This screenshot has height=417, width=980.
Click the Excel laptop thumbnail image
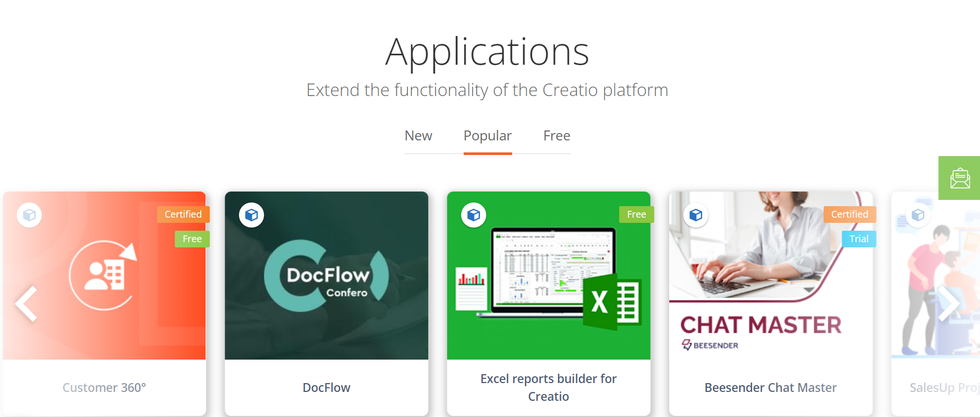(549, 276)
